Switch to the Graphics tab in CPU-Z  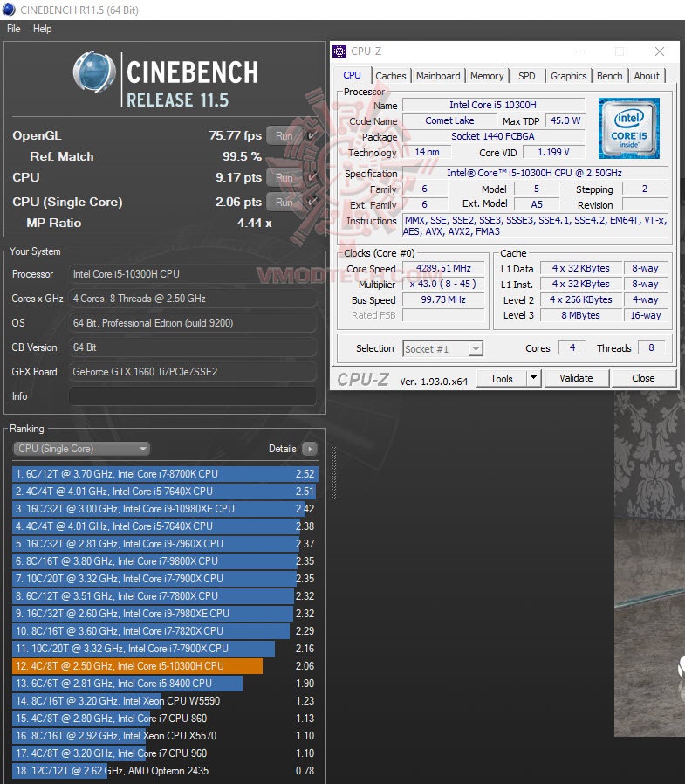point(569,76)
